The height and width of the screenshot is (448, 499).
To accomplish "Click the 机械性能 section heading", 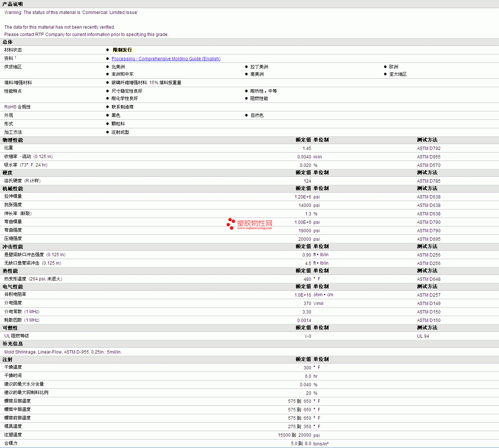I will click(x=12, y=189).
